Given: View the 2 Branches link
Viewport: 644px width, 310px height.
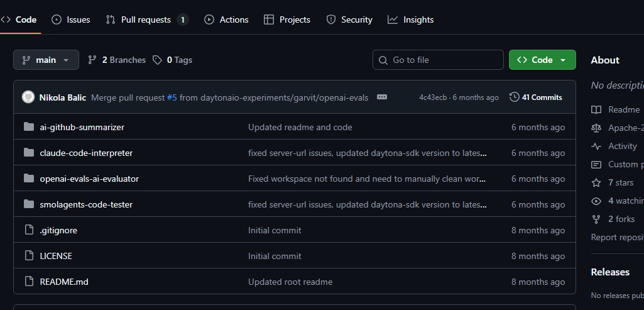Looking at the screenshot, I should tap(117, 60).
